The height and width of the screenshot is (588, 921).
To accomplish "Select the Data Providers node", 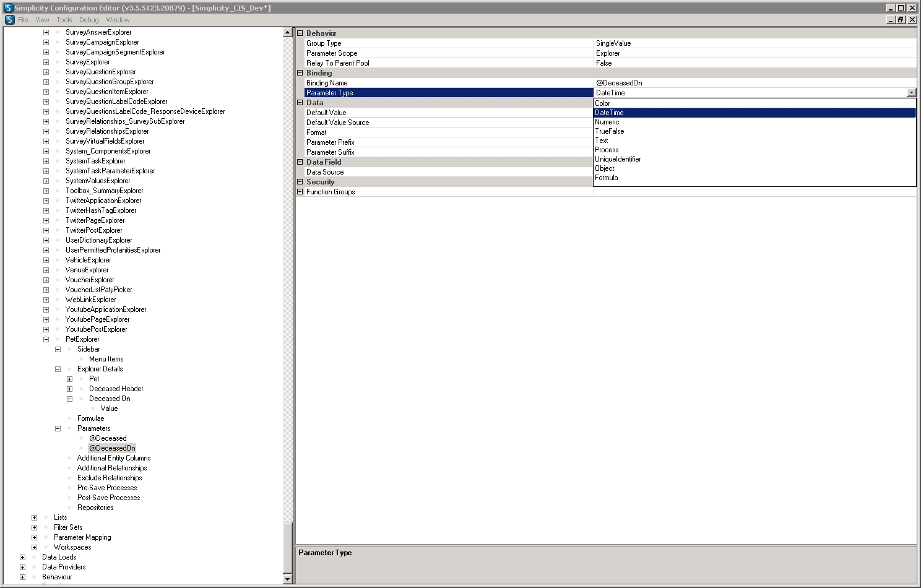I will tap(64, 567).
